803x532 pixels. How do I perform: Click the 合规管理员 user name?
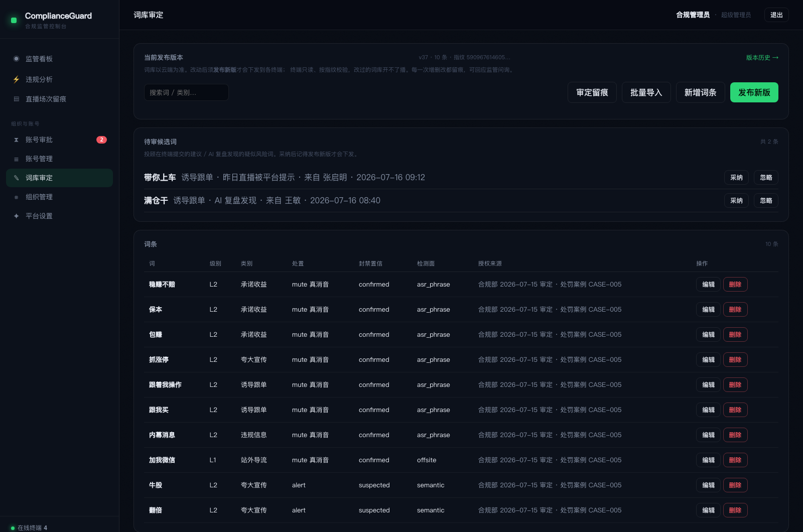pos(693,15)
